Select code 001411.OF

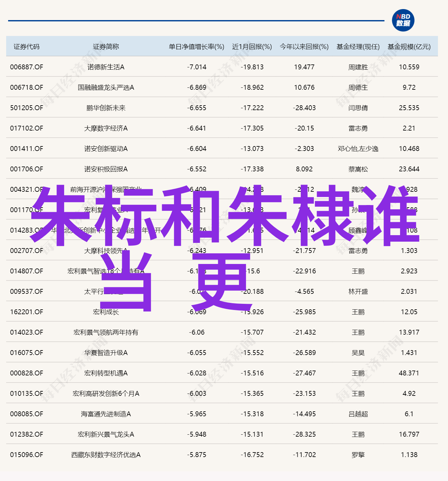pyautogui.click(x=27, y=149)
